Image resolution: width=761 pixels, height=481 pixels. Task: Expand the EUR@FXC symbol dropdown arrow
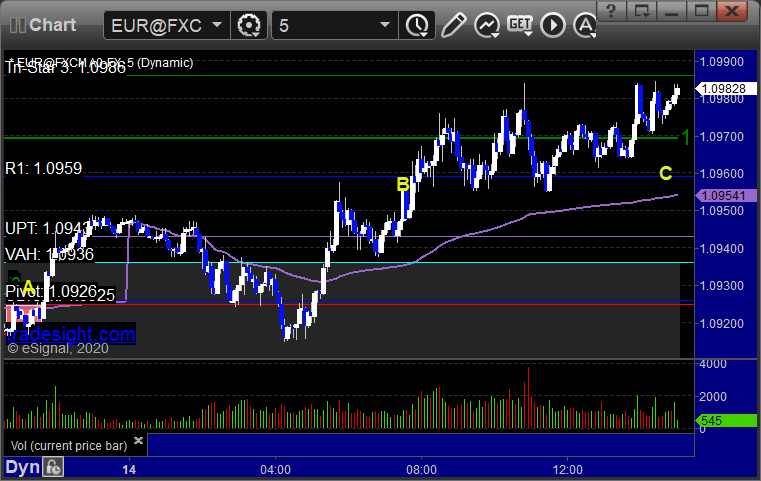point(217,24)
